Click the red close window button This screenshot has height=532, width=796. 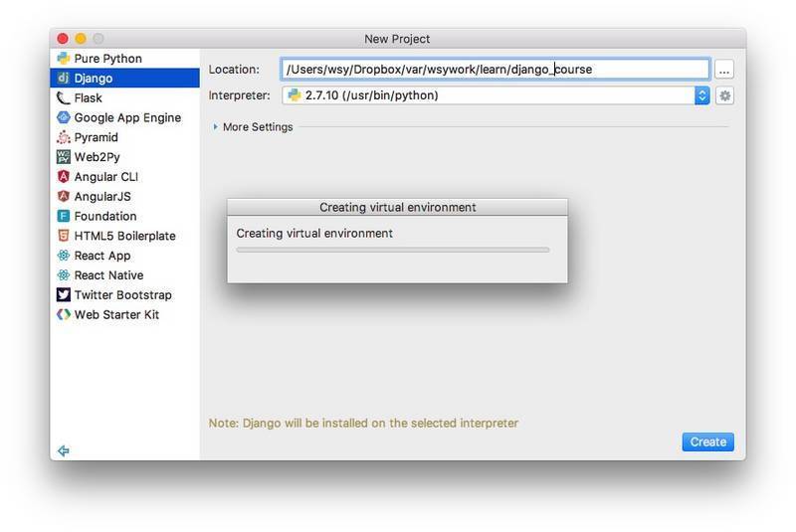tap(63, 39)
